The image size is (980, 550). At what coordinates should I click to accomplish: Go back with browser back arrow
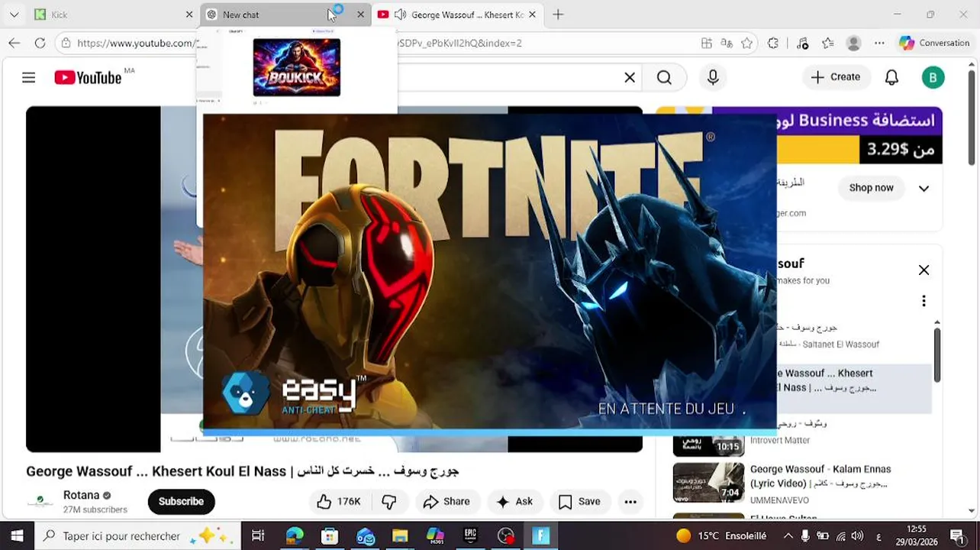pyautogui.click(x=14, y=44)
